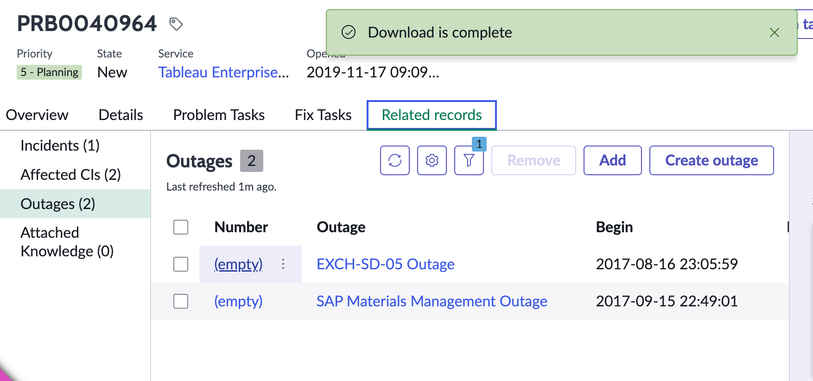The width and height of the screenshot is (813, 381).
Task: Select Outages (2) in sidebar
Action: pos(75,204)
